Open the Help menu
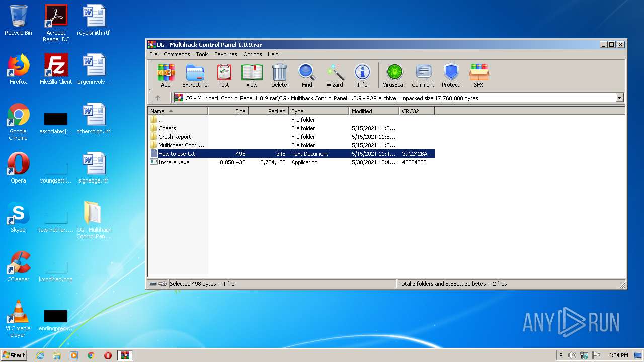This screenshot has width=644, height=362. (x=273, y=54)
